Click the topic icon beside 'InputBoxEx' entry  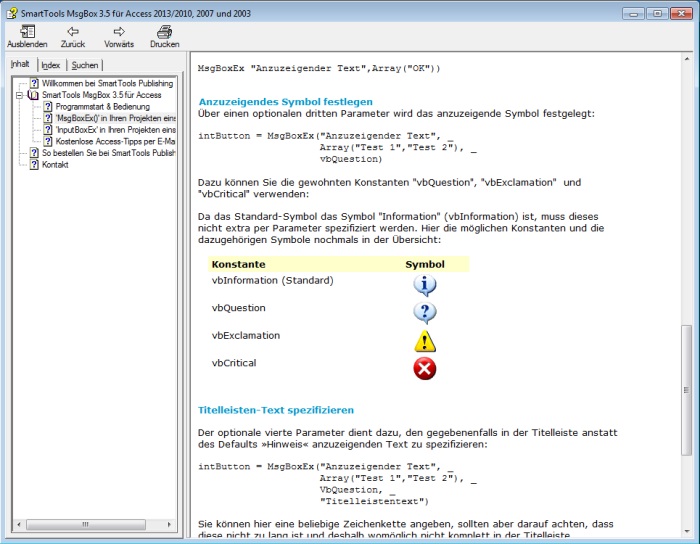coord(48,129)
